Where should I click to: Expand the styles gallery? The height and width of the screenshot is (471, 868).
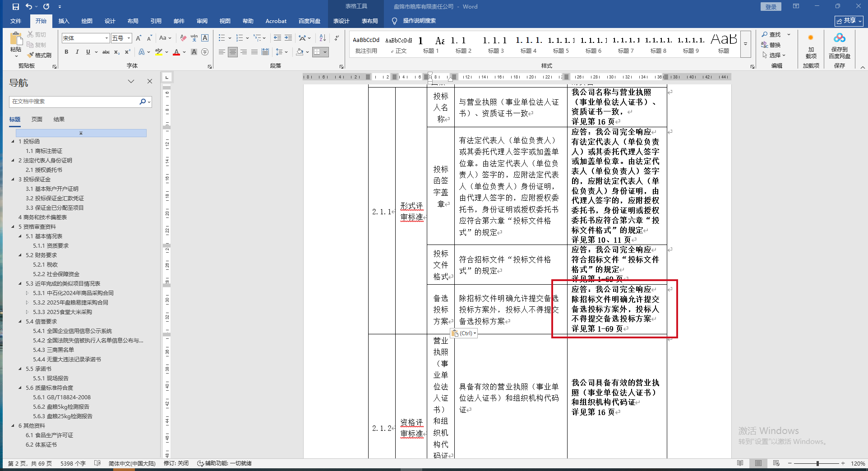[746, 44]
